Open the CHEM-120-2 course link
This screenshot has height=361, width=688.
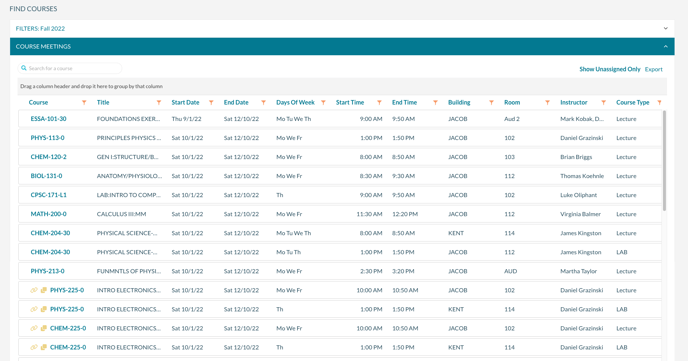tap(48, 157)
